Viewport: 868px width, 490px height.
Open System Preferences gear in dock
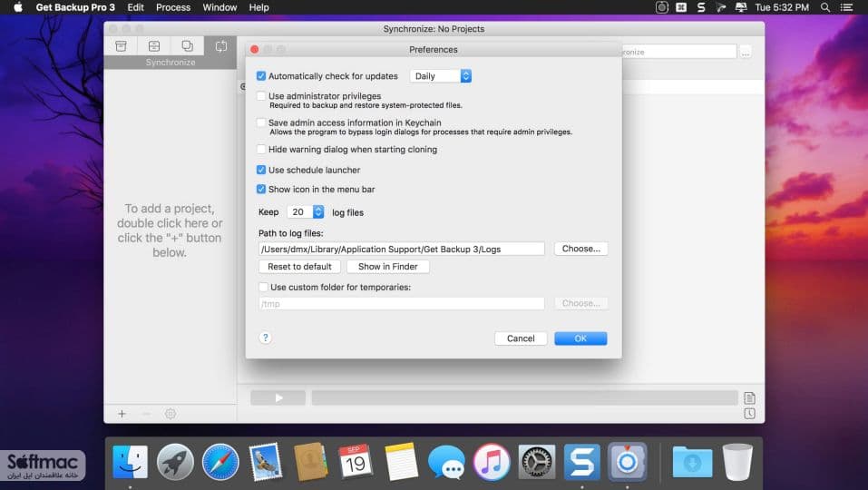[x=536, y=462]
